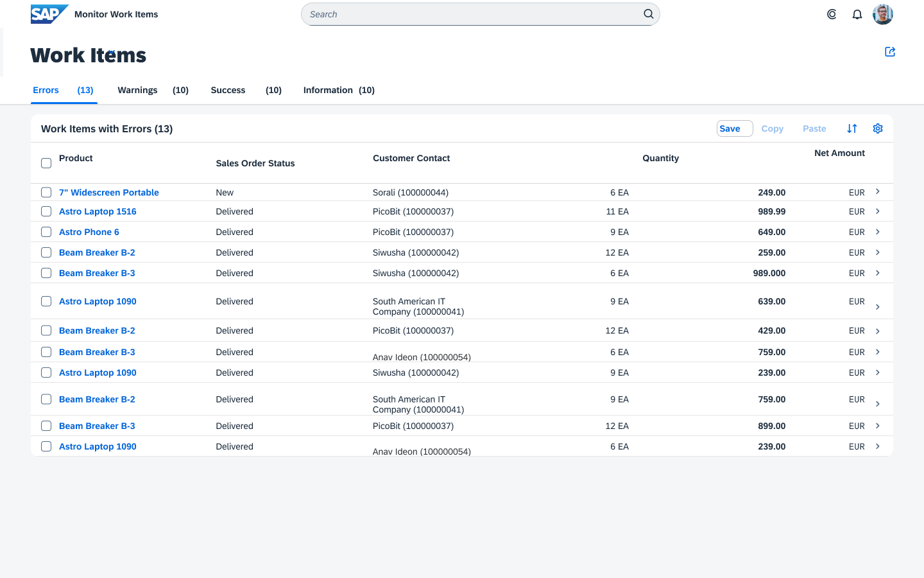Tick the last Astro Laptop 1090 row checkbox
This screenshot has height=578, width=924.
point(46,446)
